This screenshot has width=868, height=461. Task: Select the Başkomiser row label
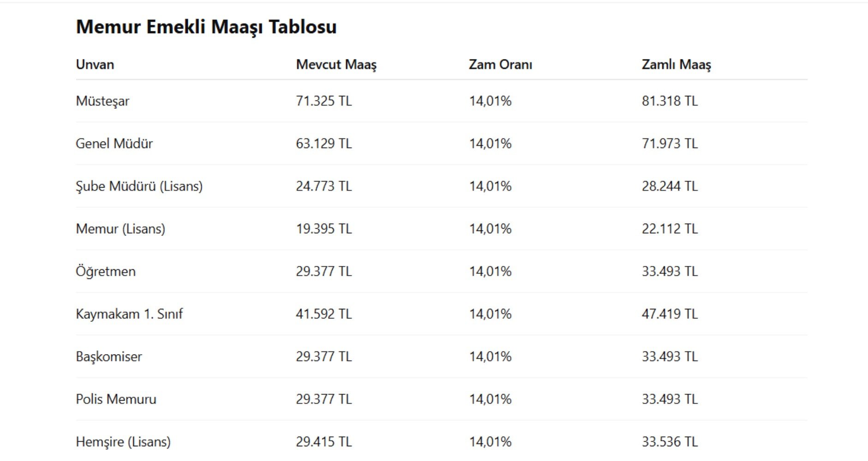coord(109,356)
